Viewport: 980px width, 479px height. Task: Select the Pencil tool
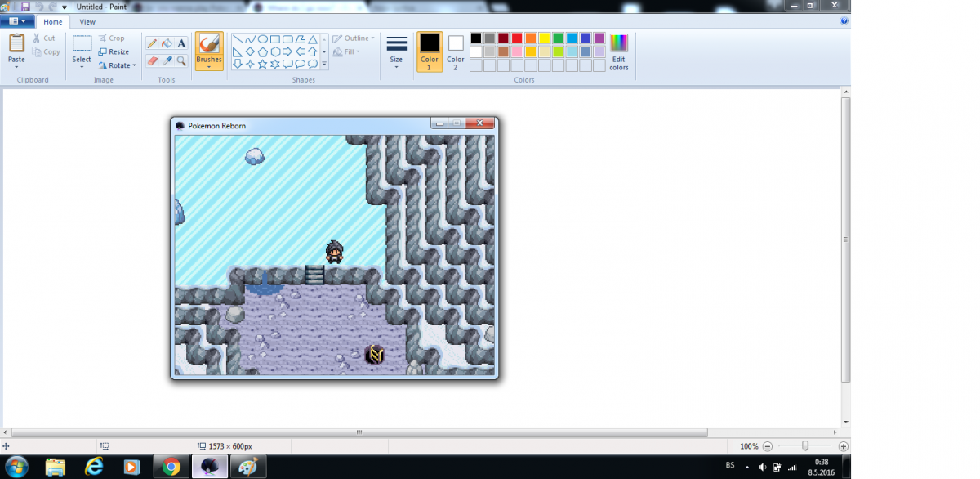[151, 43]
